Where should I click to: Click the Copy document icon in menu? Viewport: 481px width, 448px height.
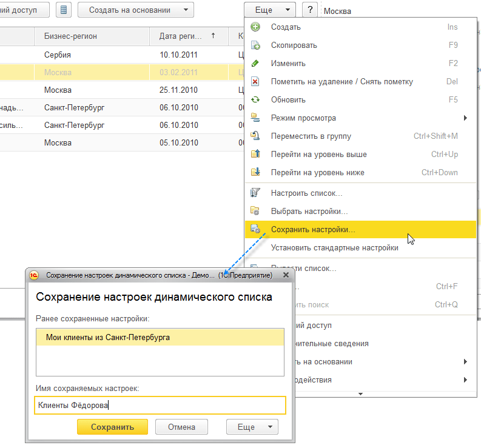click(255, 45)
